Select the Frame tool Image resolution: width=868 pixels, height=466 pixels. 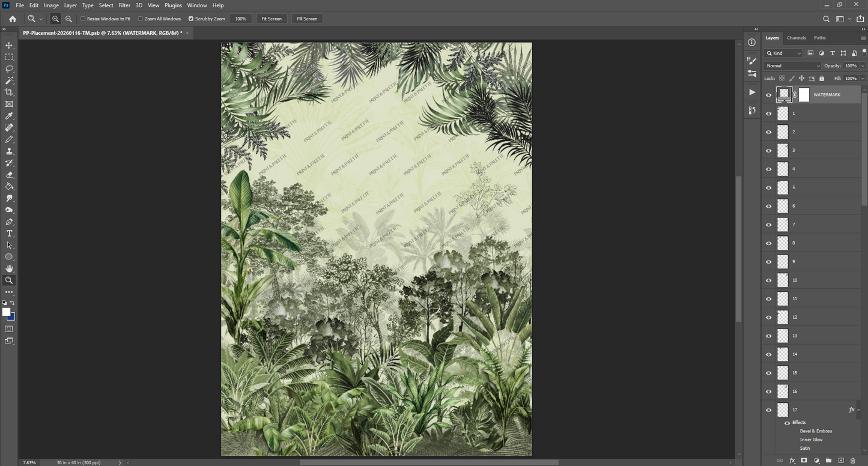point(9,104)
